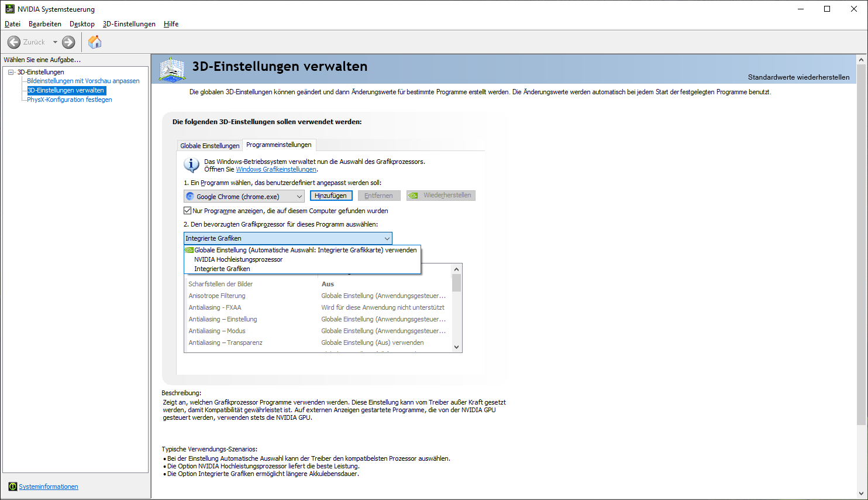Screen dimensions: 868x500
Task: Click the 3D-Einstellungen header image icon
Action: [173, 70]
